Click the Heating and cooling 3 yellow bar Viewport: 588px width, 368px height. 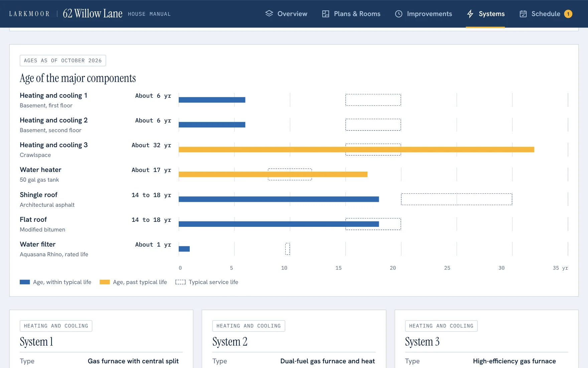coord(356,150)
